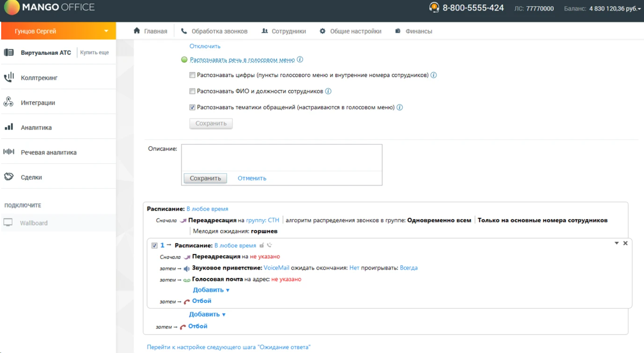This screenshot has width=644, height=353.
Task: Click the final Отбой link
Action: (198, 326)
